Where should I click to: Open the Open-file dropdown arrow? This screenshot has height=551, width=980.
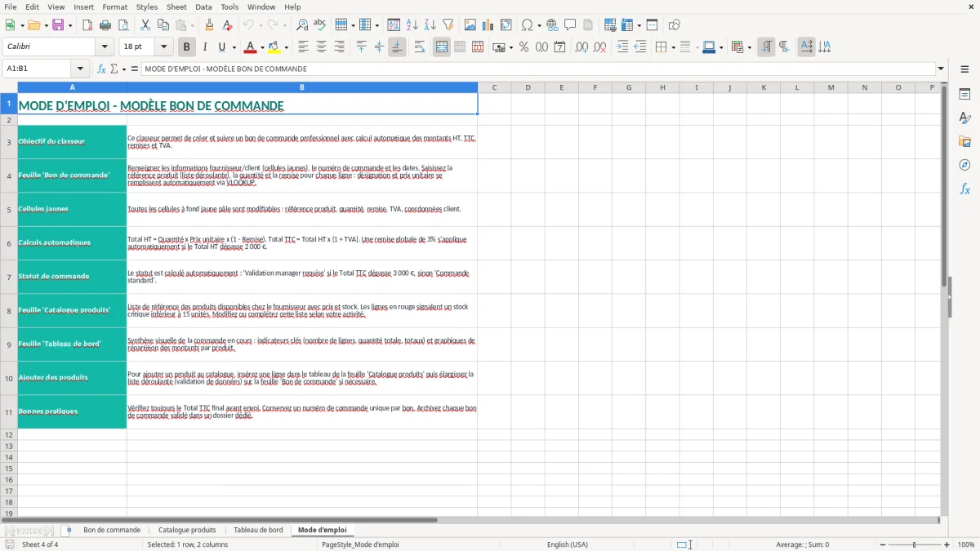(x=45, y=25)
